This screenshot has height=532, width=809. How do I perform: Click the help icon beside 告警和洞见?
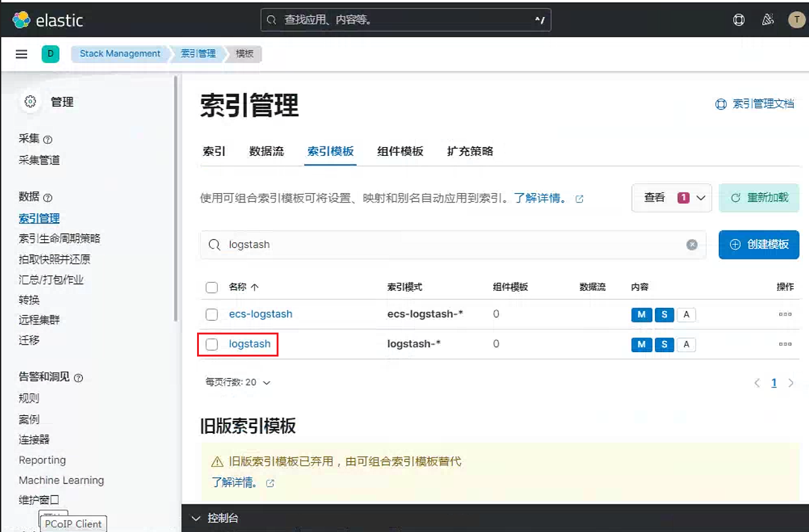pyautogui.click(x=78, y=378)
